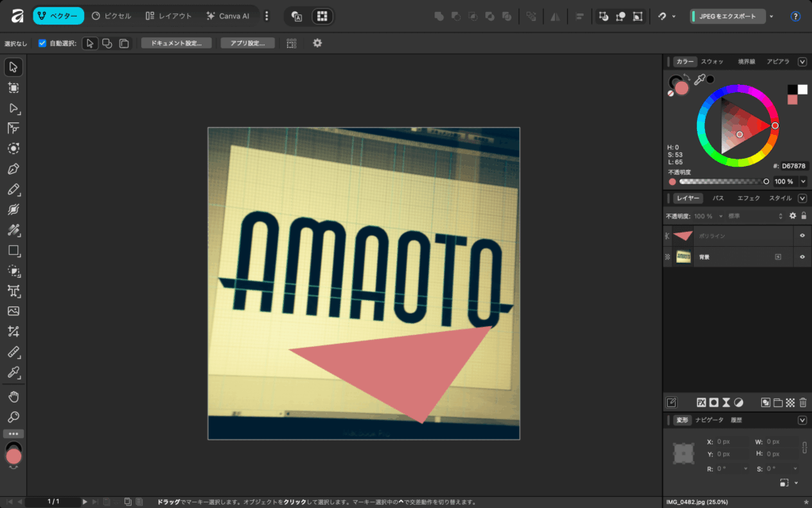
Task: Click the trash icon to delete layer
Action: tap(802, 402)
